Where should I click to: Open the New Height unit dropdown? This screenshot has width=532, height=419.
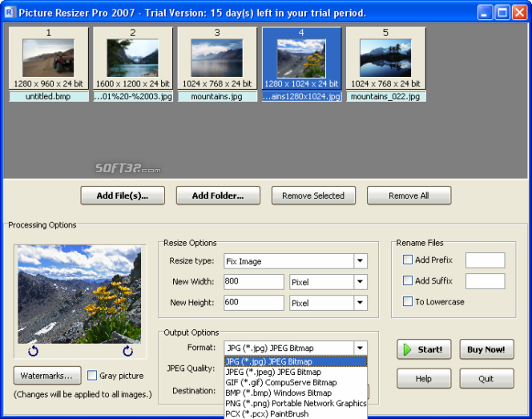(x=361, y=303)
